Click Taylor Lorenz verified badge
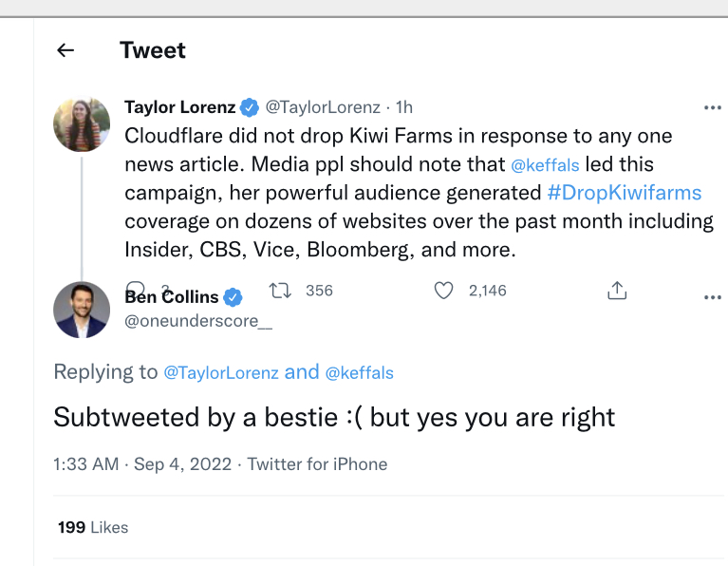This screenshot has width=728, height=566. click(x=250, y=107)
